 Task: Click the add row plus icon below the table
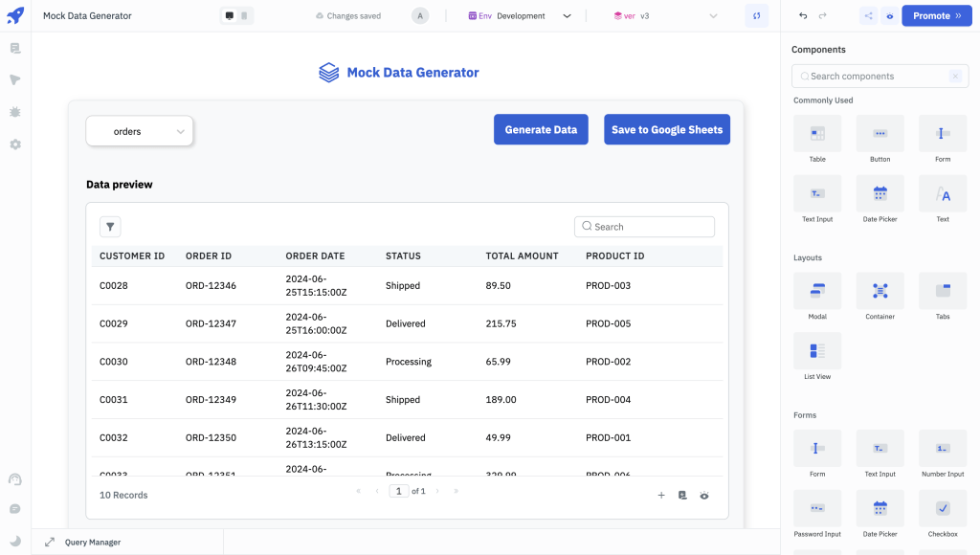(x=661, y=496)
